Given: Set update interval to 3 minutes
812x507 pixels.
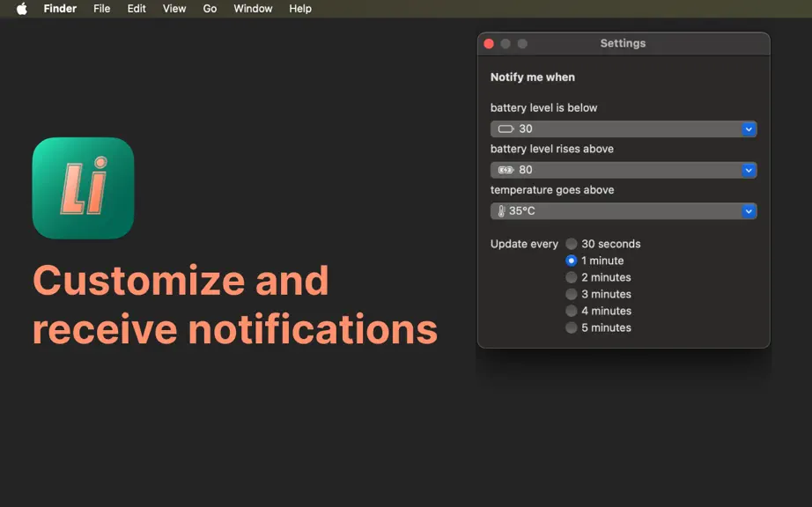Looking at the screenshot, I should [572, 294].
